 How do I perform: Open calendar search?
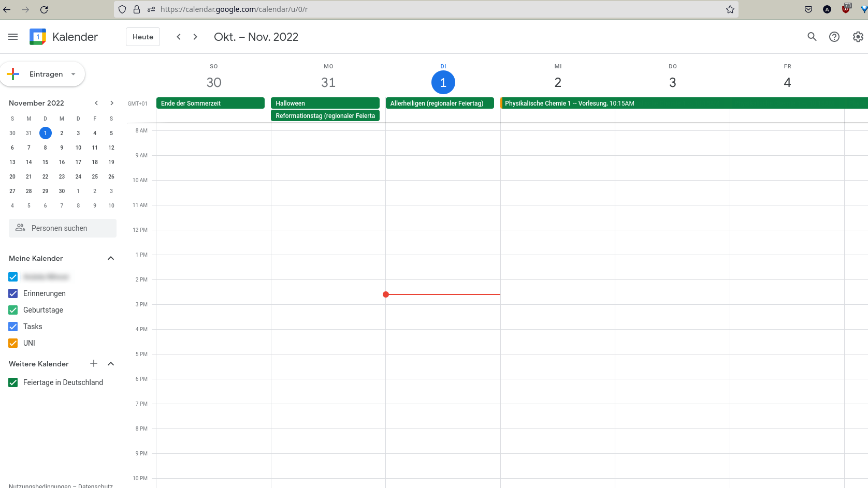point(812,37)
